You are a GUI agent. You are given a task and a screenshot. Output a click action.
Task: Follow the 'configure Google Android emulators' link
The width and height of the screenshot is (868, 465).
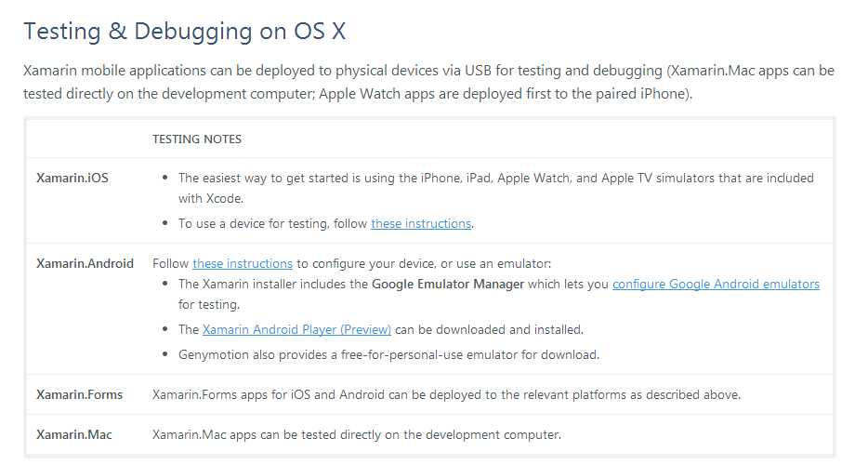[x=716, y=284]
